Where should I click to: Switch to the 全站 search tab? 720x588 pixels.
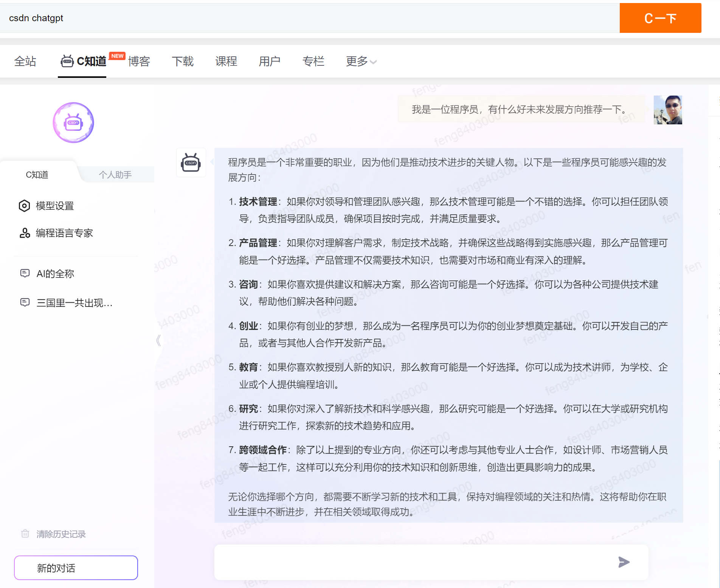(25, 61)
